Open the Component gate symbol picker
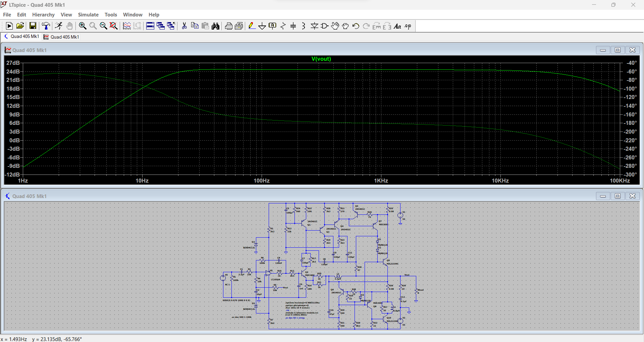 [x=325, y=26]
